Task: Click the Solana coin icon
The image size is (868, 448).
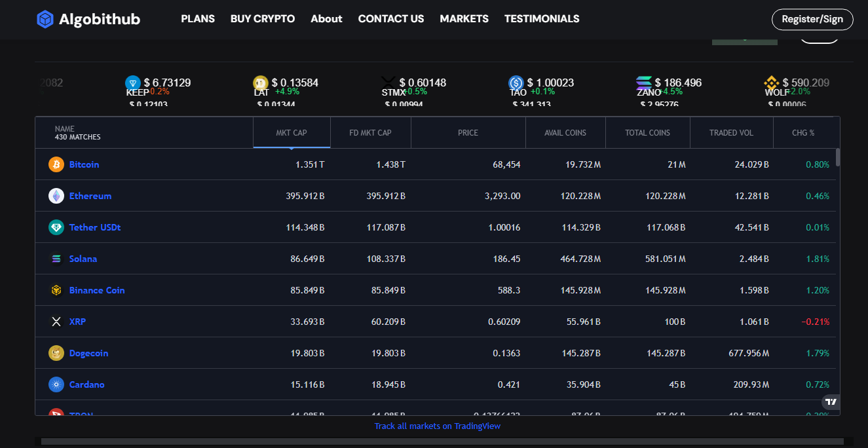Action: tap(56, 259)
